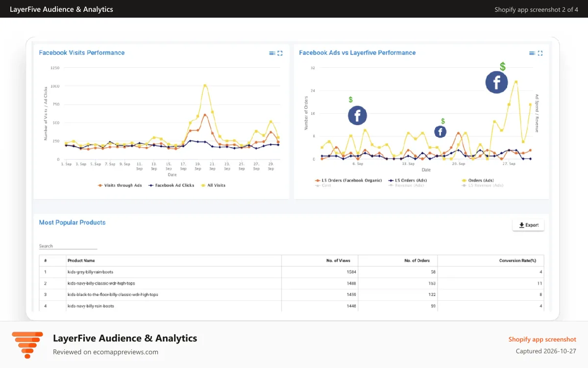Sort by the Product Name column header
588x368 pixels.
click(173, 261)
